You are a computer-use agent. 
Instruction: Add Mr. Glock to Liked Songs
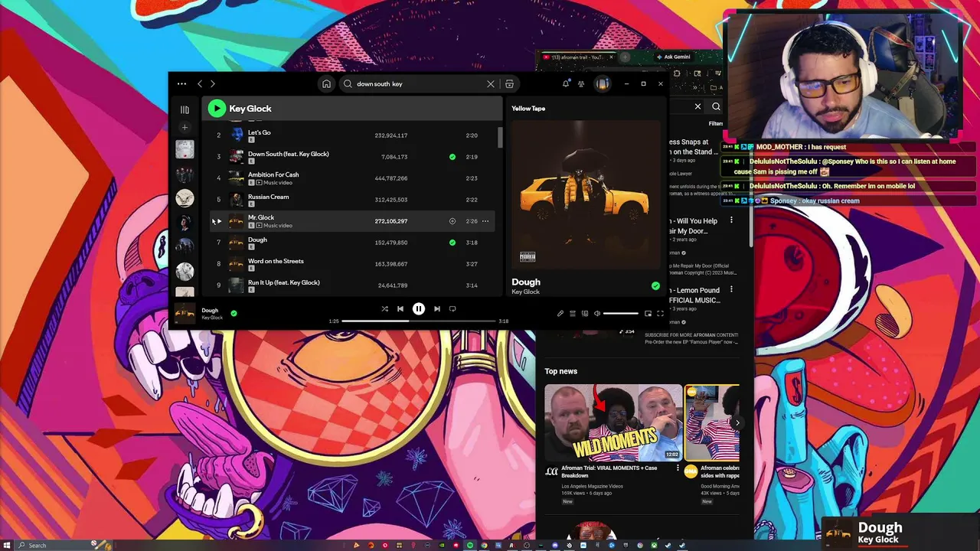[x=452, y=221]
